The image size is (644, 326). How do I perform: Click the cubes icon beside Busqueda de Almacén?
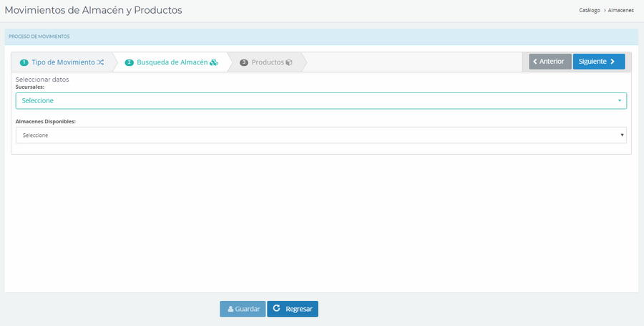point(213,62)
